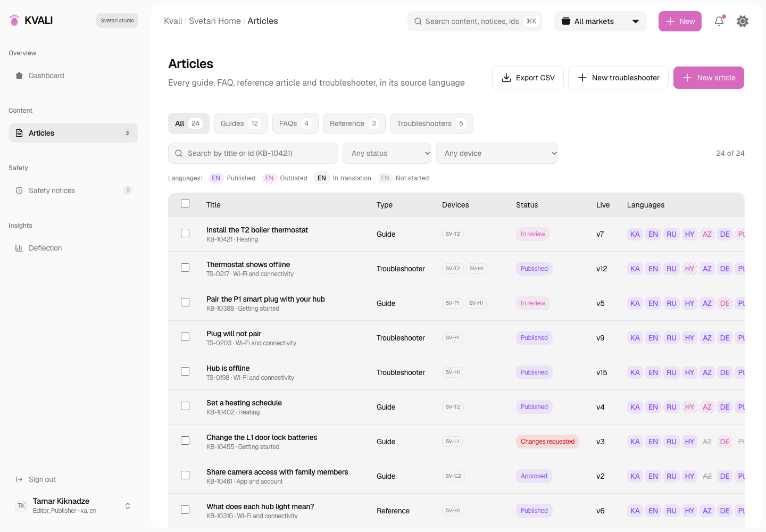Focus the Search content, notices, ids field
The image size is (766, 532).
475,21
